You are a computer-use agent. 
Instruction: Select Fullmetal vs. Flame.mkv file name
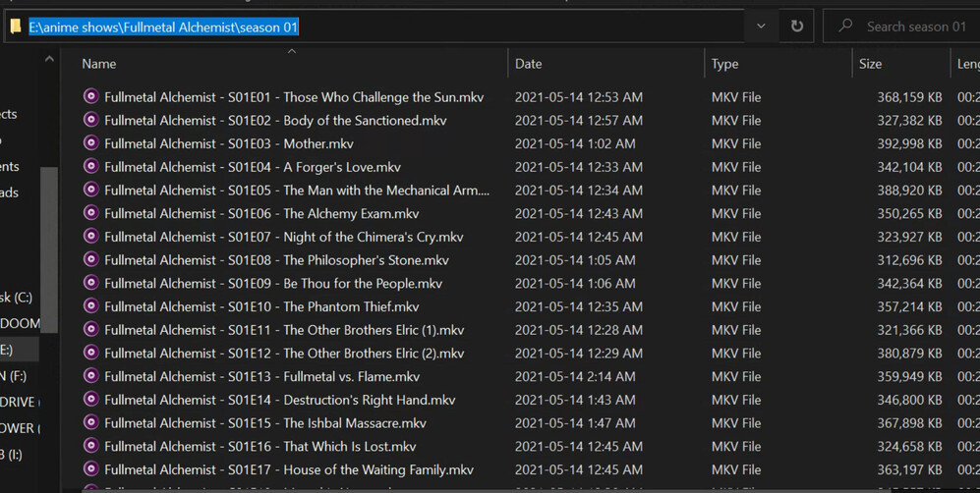click(x=262, y=376)
